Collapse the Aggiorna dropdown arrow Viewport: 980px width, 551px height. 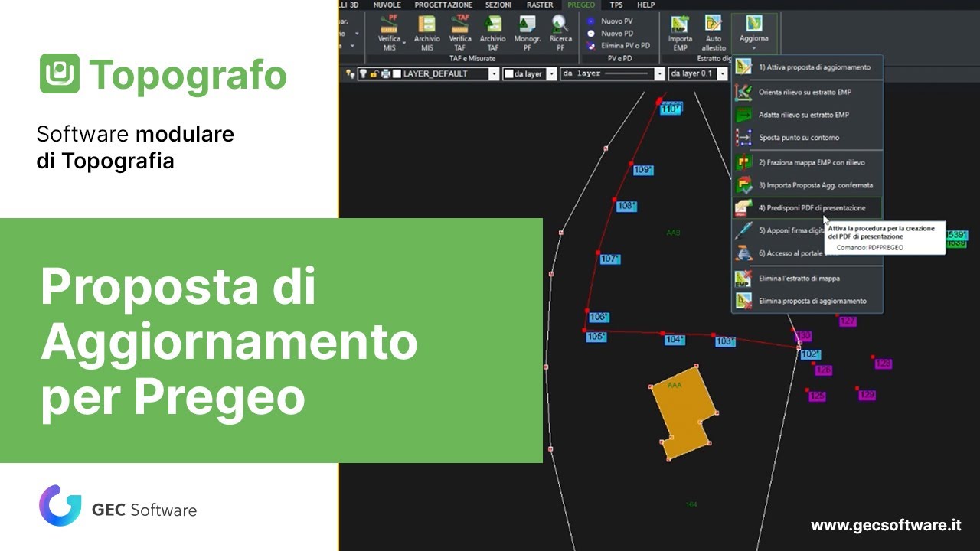coord(753,48)
